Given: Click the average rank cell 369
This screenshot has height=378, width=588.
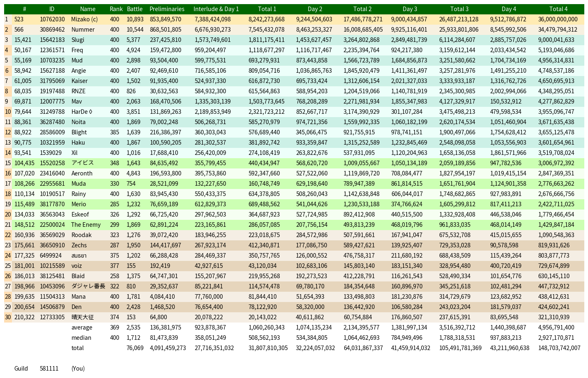Looking at the screenshot, I should [x=114, y=327].
